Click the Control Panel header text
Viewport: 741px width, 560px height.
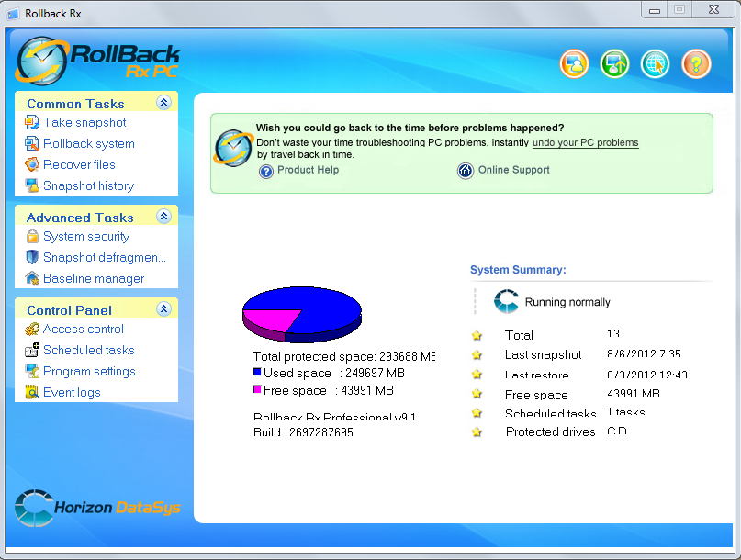coord(70,310)
